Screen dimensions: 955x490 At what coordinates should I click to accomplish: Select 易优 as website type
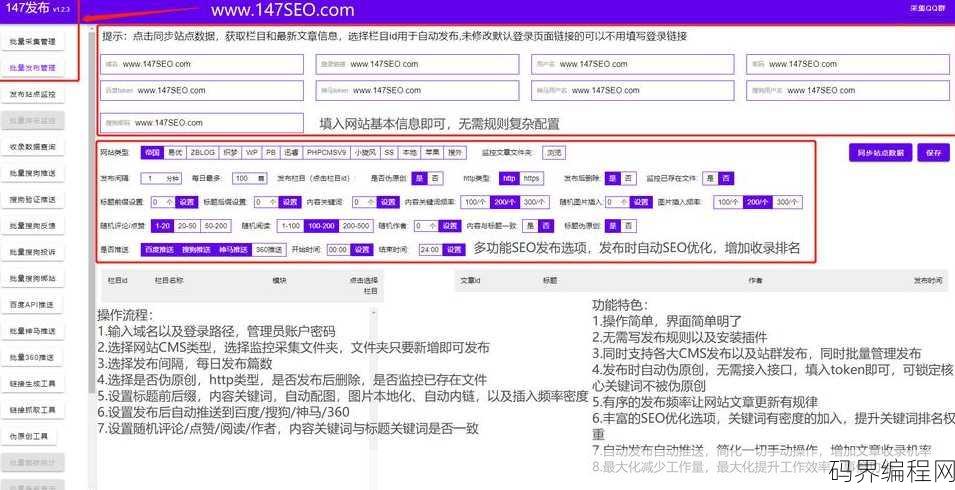(x=174, y=153)
